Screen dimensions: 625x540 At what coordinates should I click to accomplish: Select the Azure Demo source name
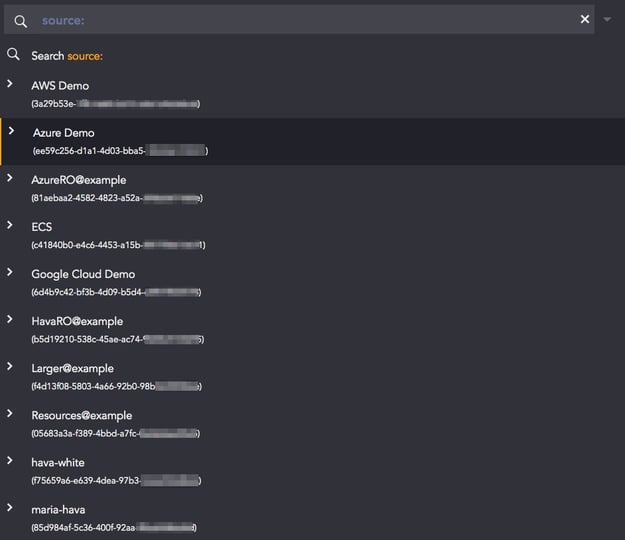click(x=64, y=133)
